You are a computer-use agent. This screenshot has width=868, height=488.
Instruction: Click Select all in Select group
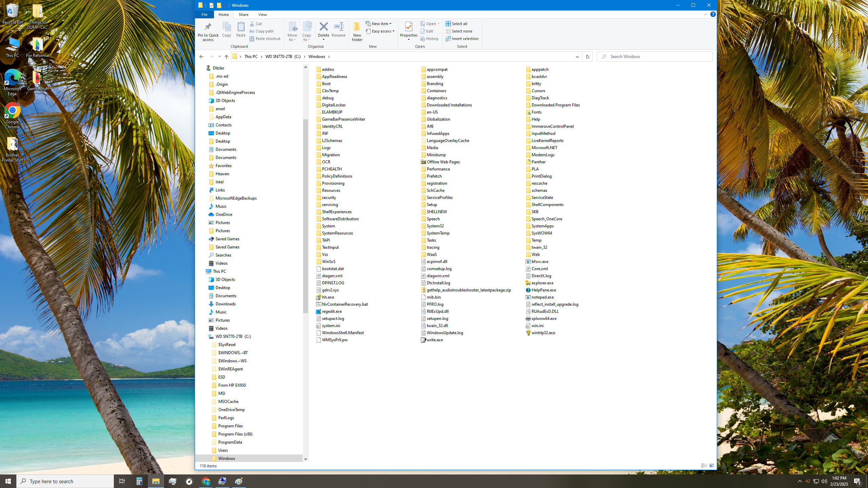[x=456, y=24]
